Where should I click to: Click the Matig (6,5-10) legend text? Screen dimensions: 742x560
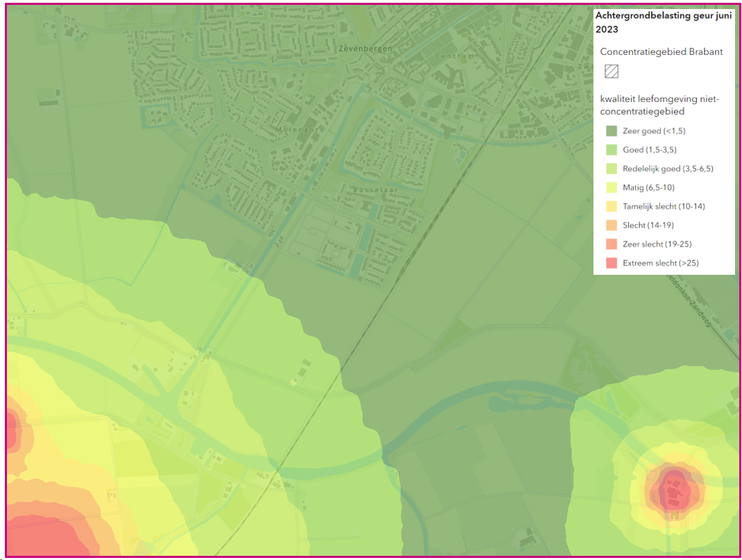[649, 188]
